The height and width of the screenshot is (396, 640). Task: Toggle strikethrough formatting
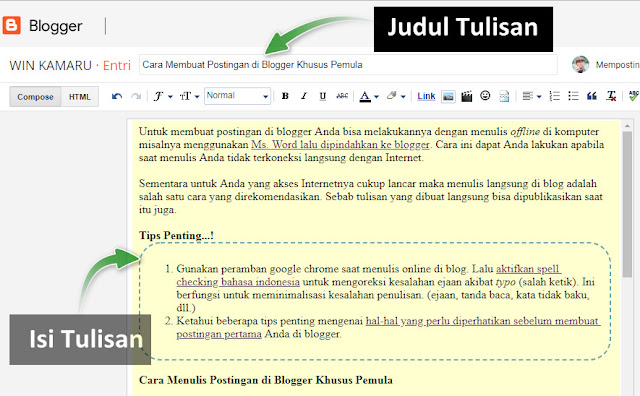[x=342, y=96]
